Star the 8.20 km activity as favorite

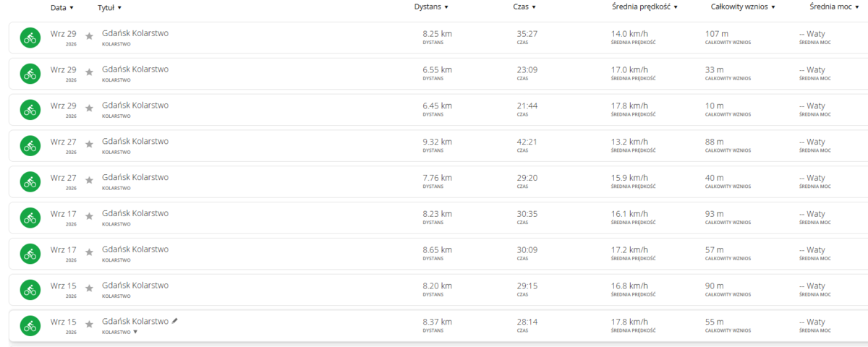[89, 288]
